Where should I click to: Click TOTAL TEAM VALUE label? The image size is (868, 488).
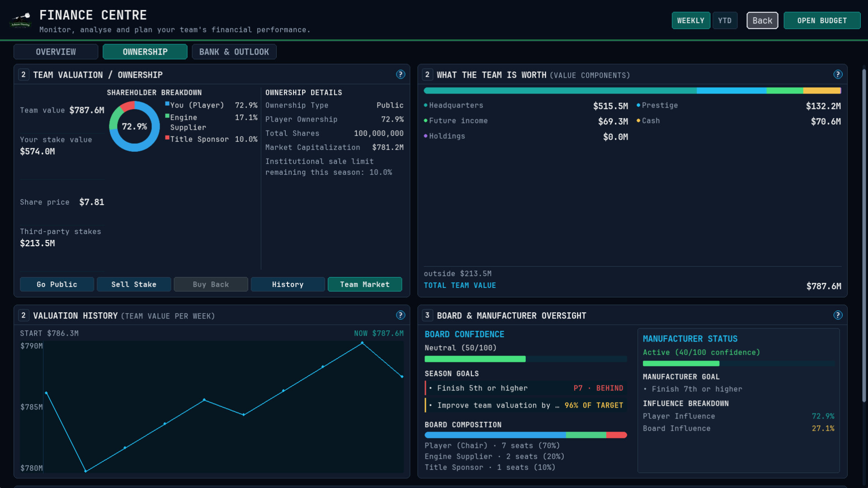[460, 286]
